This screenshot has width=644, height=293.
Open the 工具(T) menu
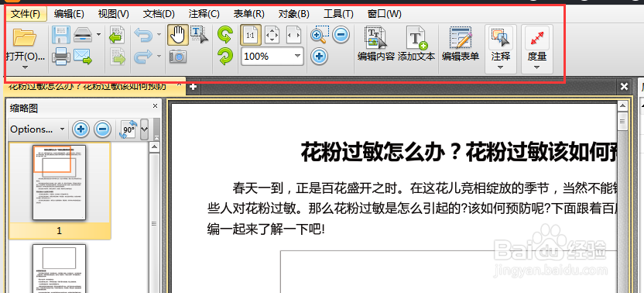338,14
